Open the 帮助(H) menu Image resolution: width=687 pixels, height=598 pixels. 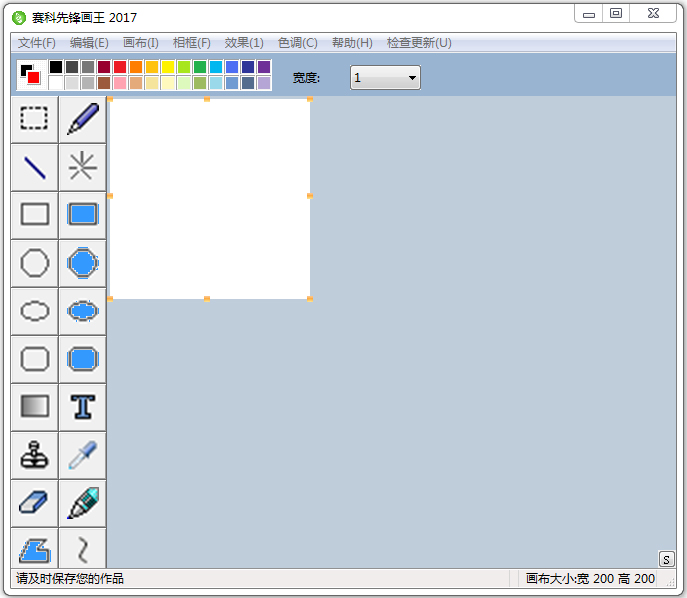[x=352, y=43]
